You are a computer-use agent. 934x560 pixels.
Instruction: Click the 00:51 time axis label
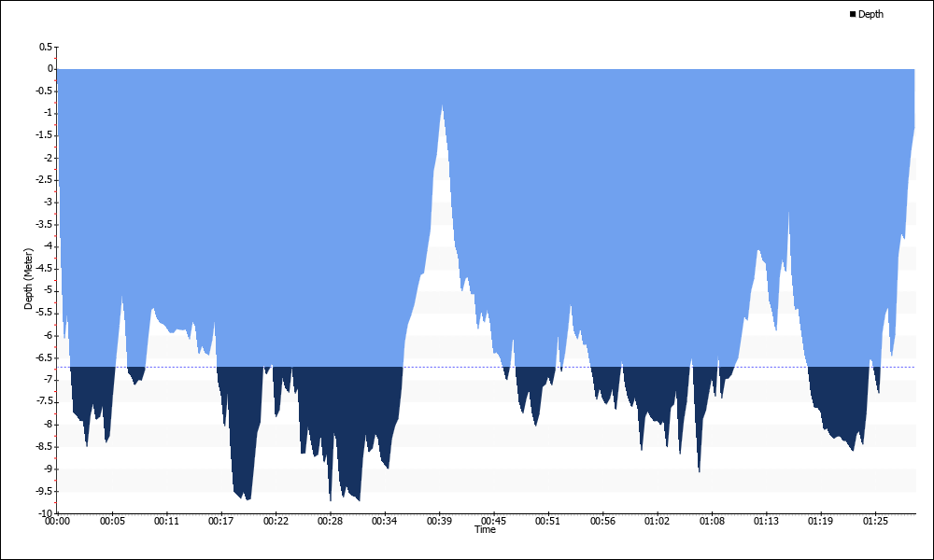tap(548, 522)
